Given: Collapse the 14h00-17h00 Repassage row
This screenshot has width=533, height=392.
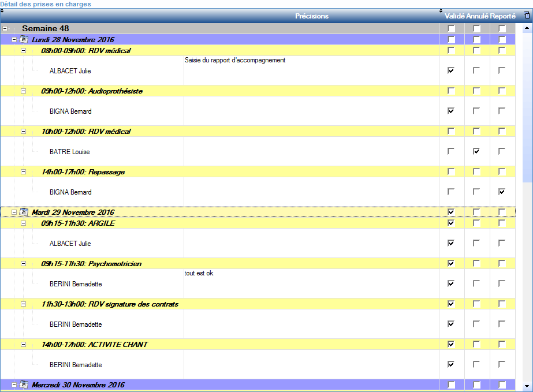Looking at the screenshot, I should coord(24,172).
